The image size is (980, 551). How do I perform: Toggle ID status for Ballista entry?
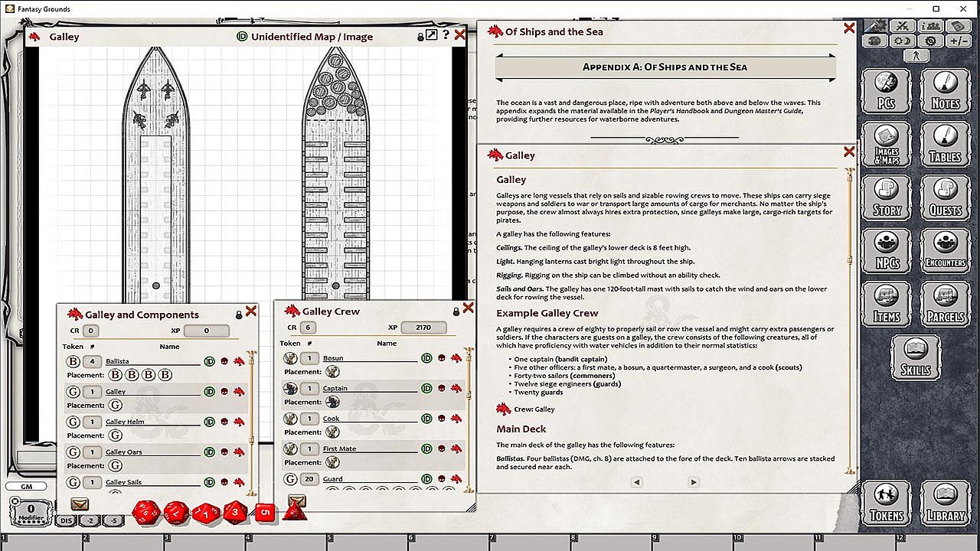click(209, 361)
